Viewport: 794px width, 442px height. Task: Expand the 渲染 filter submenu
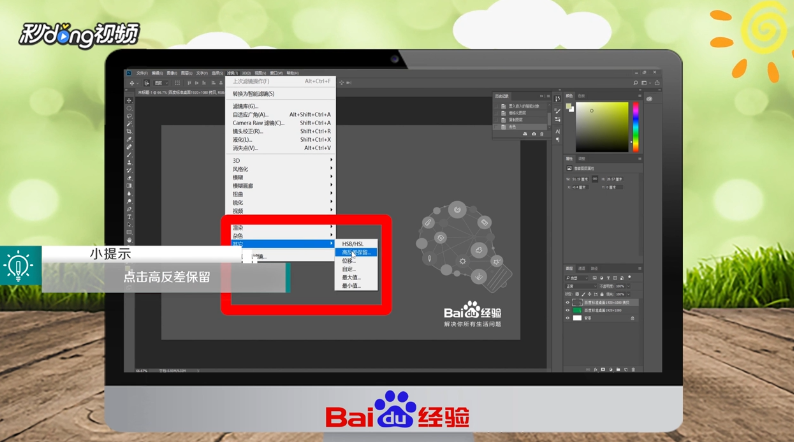[x=281, y=227]
